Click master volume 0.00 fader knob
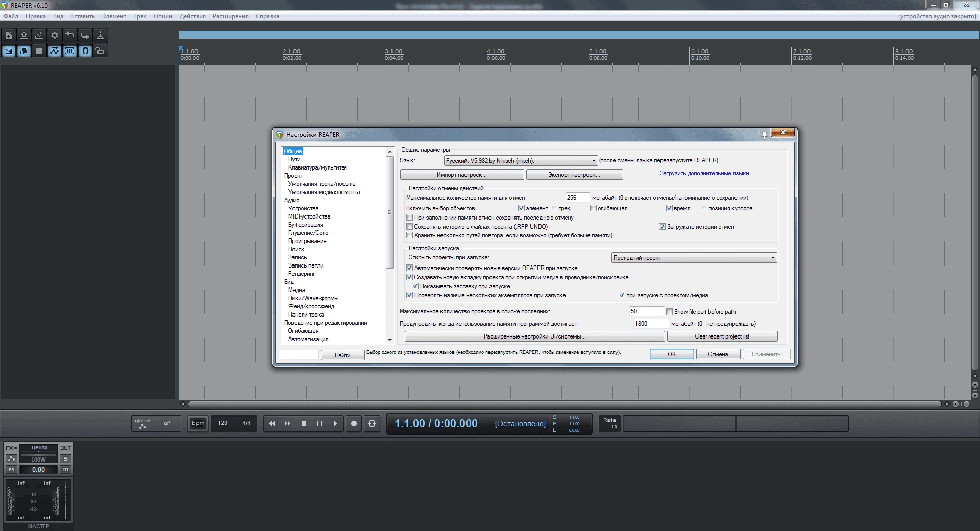The width and height of the screenshot is (980, 531). coord(38,470)
